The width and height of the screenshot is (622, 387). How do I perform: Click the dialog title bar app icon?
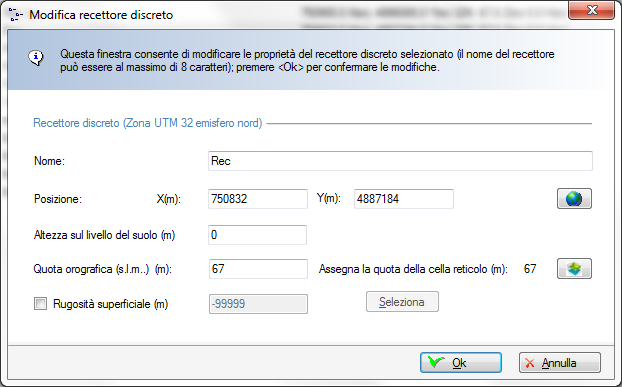coord(15,15)
